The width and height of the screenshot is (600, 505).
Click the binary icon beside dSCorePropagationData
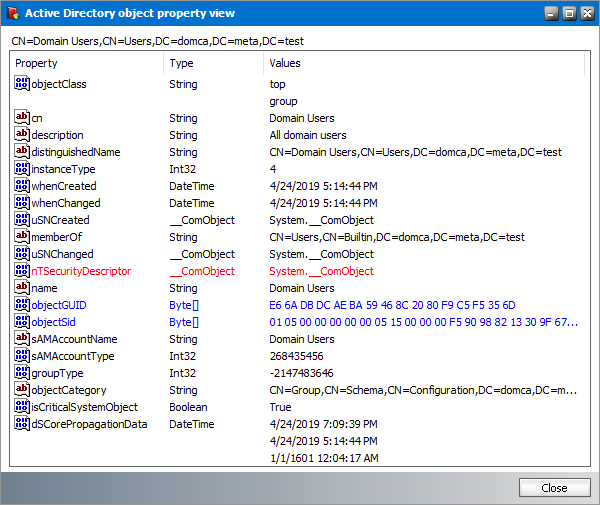22,424
